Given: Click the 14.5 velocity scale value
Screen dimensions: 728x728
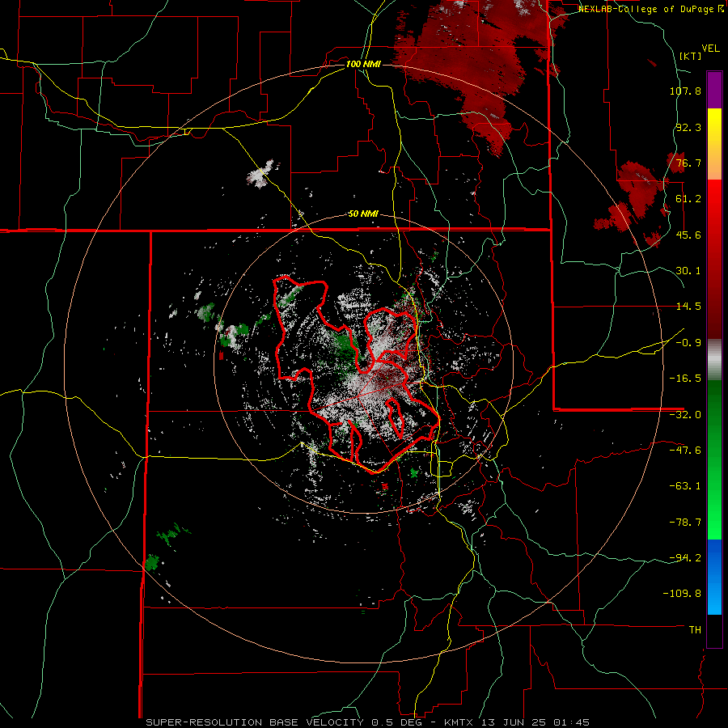Looking at the screenshot, I should [688, 307].
